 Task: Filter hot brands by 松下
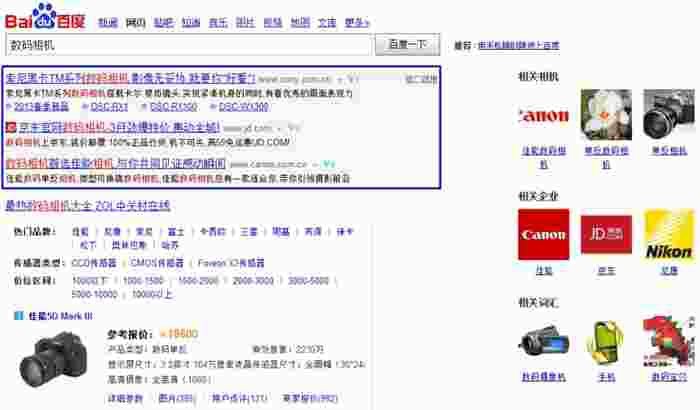pyautogui.click(x=88, y=245)
